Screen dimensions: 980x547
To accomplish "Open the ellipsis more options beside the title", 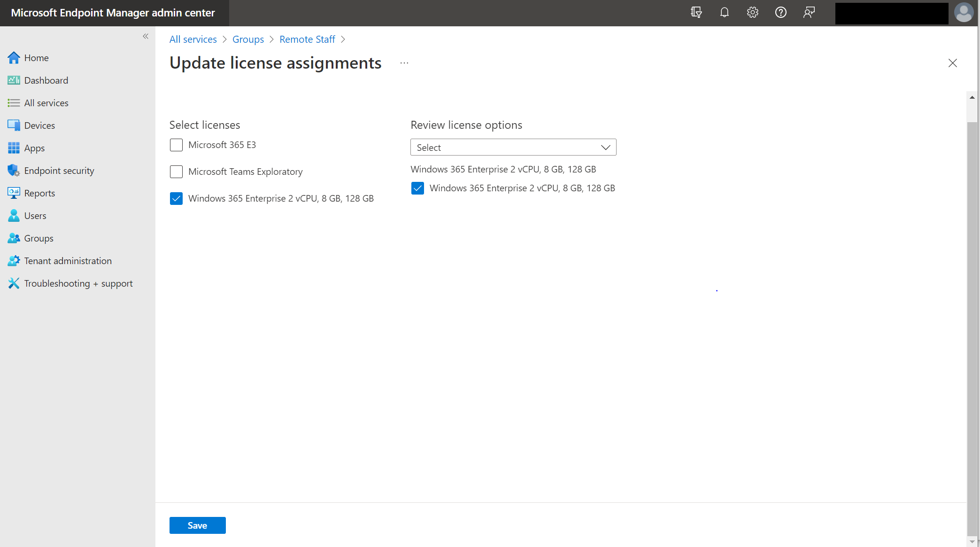I will (x=404, y=63).
